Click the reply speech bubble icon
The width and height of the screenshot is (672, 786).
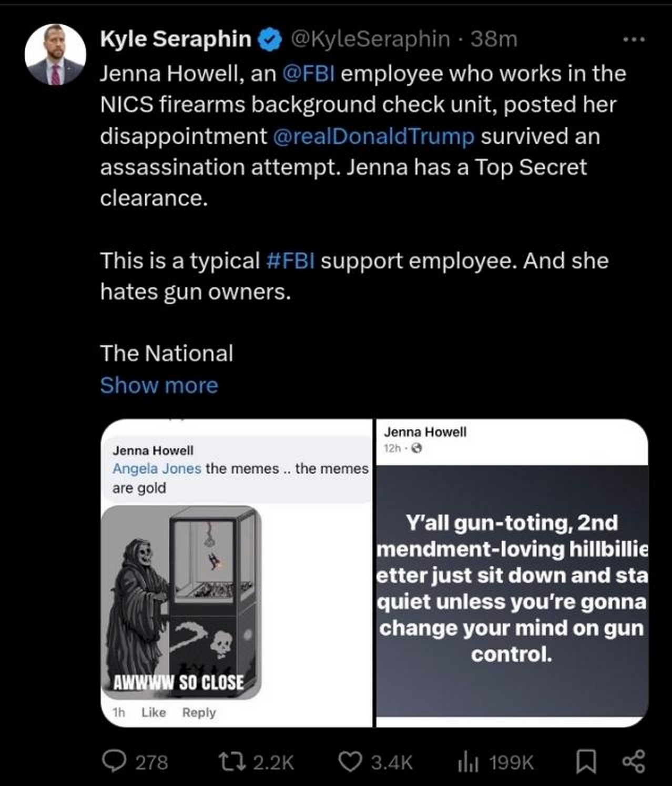pyautogui.click(x=113, y=761)
